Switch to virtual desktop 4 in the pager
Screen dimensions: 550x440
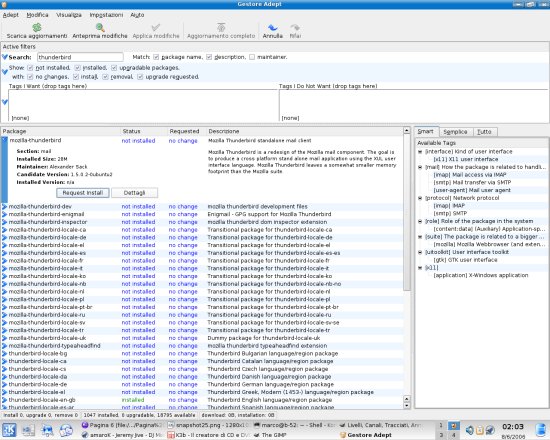click(454, 435)
